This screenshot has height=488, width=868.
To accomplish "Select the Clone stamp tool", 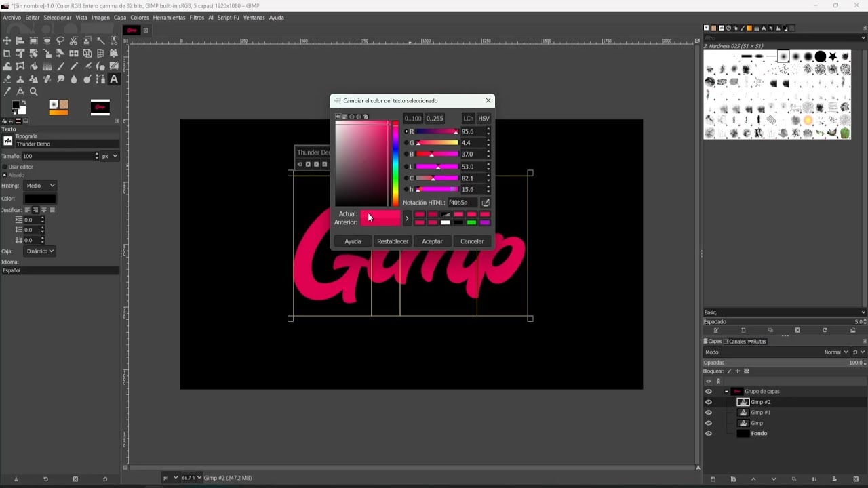I will 20,79.
